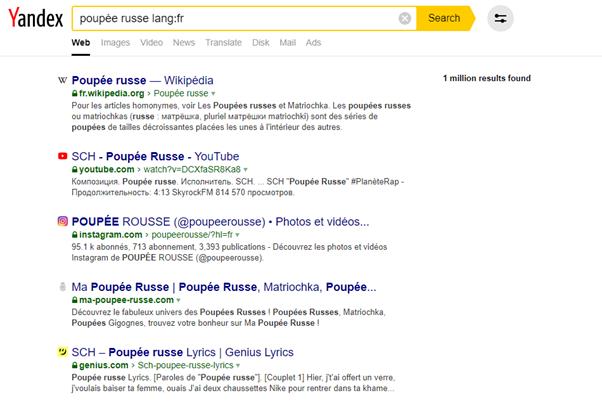Click the fr.wikipedia.org domain link
The image size is (602, 412).
point(111,93)
